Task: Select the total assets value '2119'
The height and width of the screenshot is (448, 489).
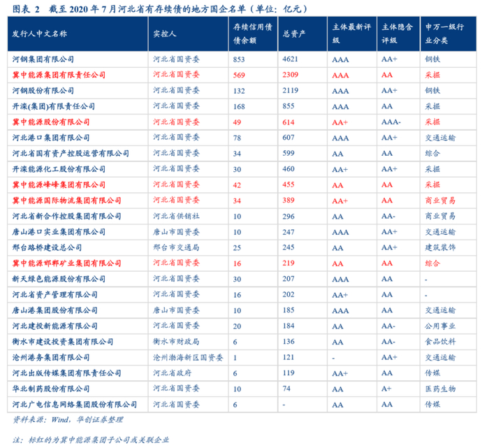Action: click(x=291, y=90)
